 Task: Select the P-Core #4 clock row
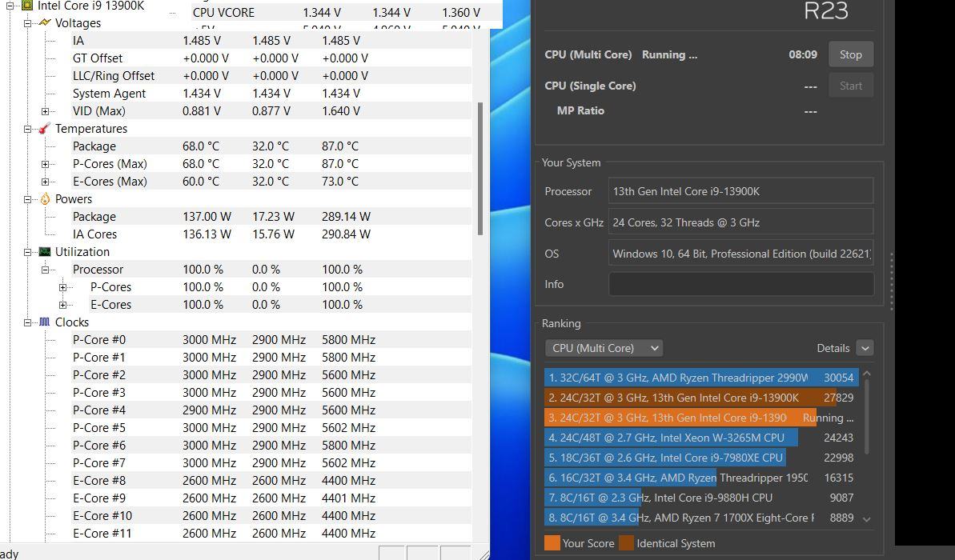271,410
